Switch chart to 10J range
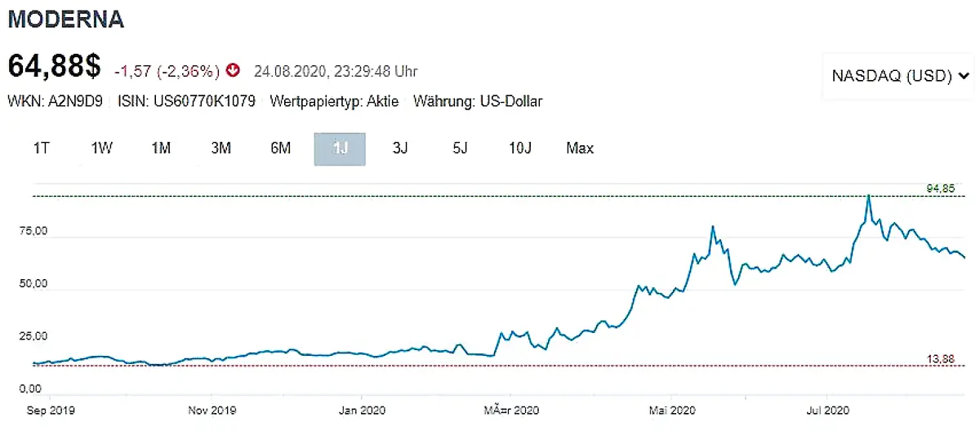Image resolution: width=980 pixels, height=444 pixels. pos(519,149)
